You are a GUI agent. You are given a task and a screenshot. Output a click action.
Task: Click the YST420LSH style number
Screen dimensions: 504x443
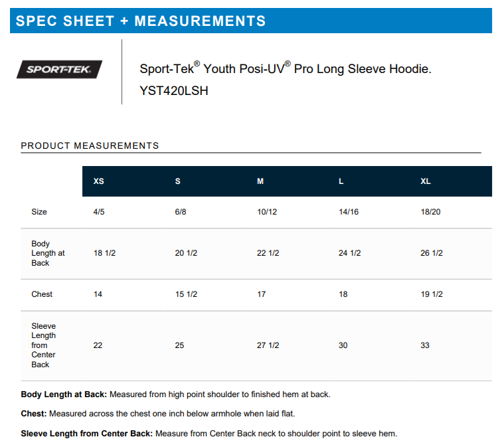click(174, 91)
